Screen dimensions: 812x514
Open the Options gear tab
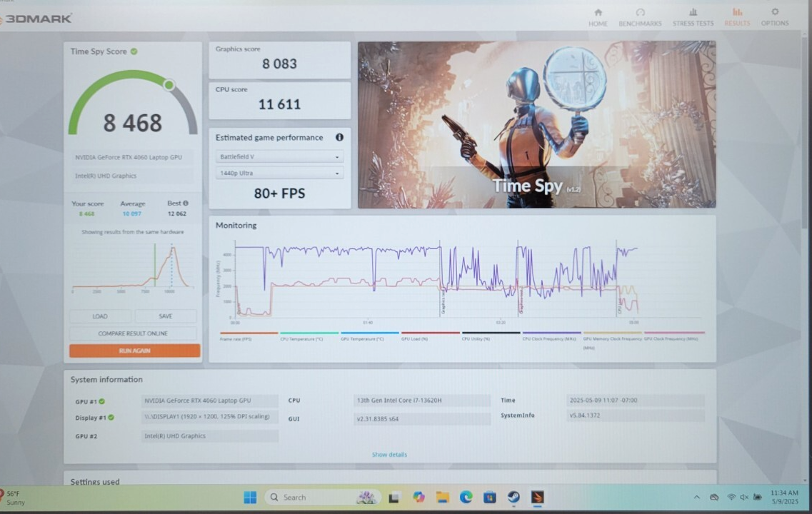tap(775, 17)
